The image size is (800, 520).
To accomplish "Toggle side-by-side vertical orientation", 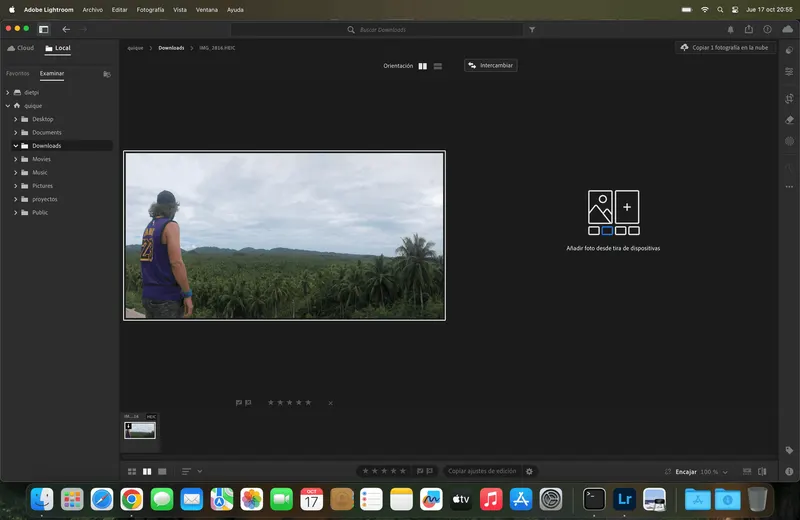I will (x=422, y=66).
